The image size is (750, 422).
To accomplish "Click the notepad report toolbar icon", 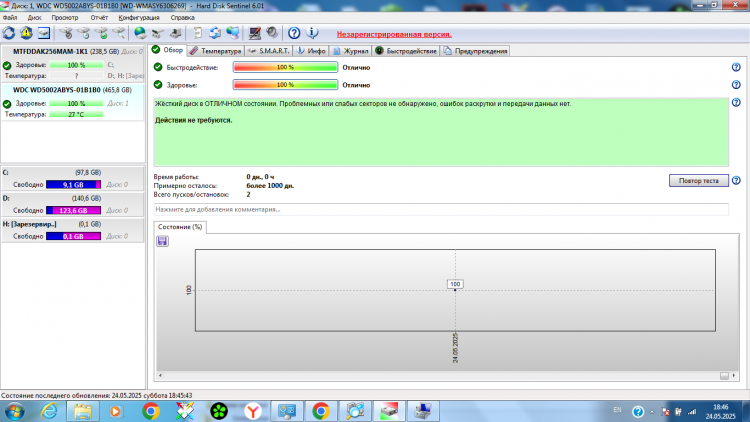I will pos(197,33).
